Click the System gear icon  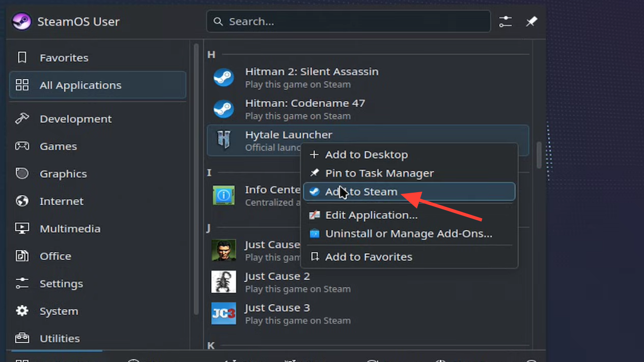[22, 311]
